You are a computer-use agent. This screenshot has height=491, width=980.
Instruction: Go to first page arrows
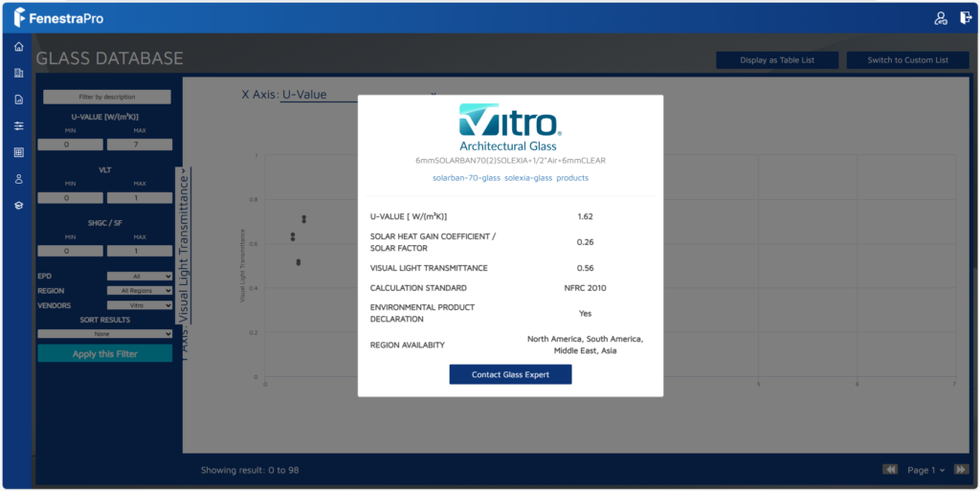(890, 469)
